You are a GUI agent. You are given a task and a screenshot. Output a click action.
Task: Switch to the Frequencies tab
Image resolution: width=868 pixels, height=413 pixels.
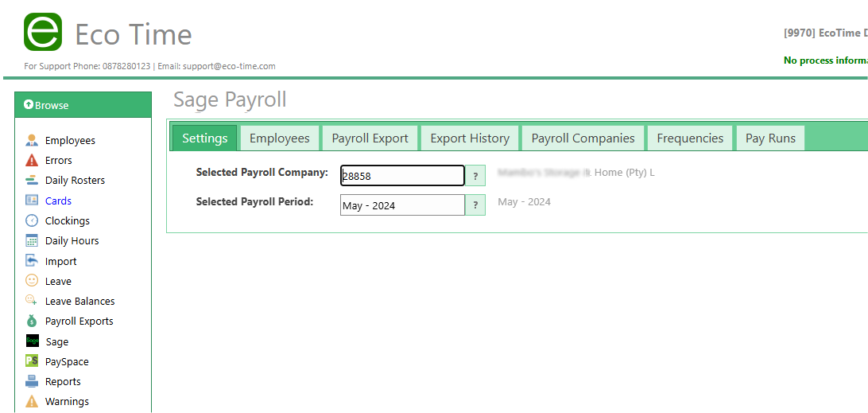(x=690, y=138)
